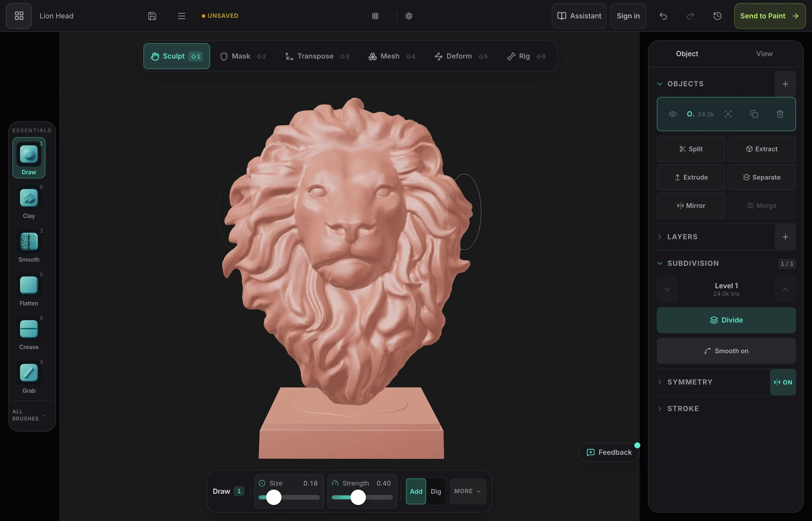This screenshot has height=521, width=812.
Task: Add a new object with the plus
Action: click(x=785, y=84)
